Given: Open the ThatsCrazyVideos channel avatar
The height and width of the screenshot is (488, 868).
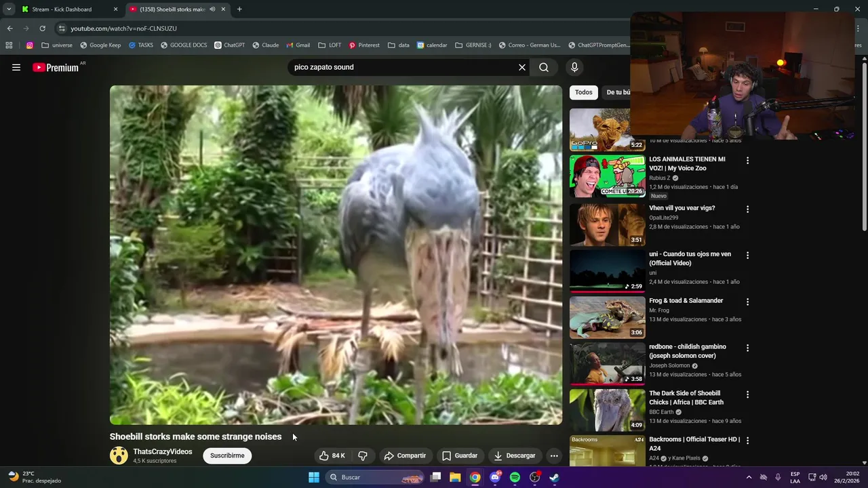Looking at the screenshot, I should 119,455.
